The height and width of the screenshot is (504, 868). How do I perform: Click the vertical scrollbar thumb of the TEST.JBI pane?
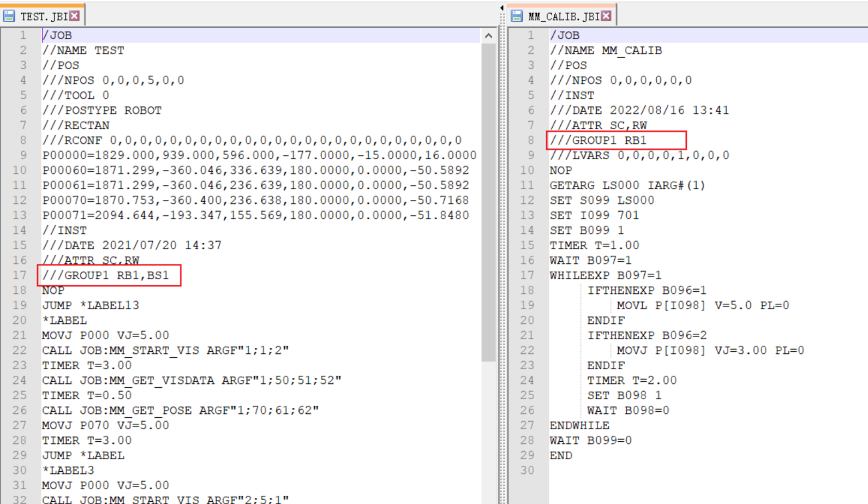(488, 202)
